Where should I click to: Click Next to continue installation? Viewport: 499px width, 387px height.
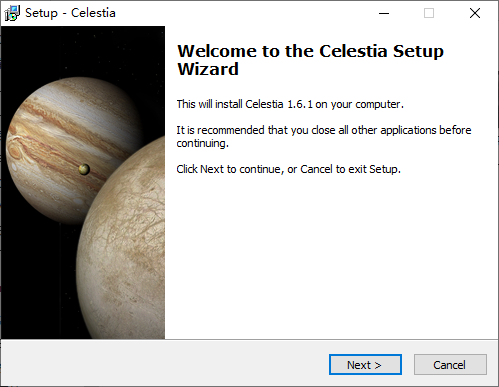365,365
